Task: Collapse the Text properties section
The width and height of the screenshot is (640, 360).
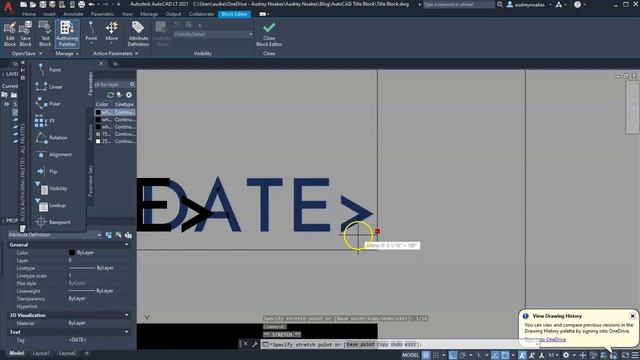Action: tap(127, 332)
